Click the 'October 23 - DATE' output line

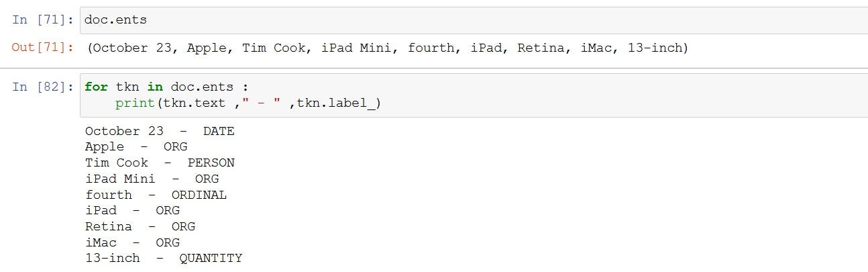pyautogui.click(x=160, y=132)
